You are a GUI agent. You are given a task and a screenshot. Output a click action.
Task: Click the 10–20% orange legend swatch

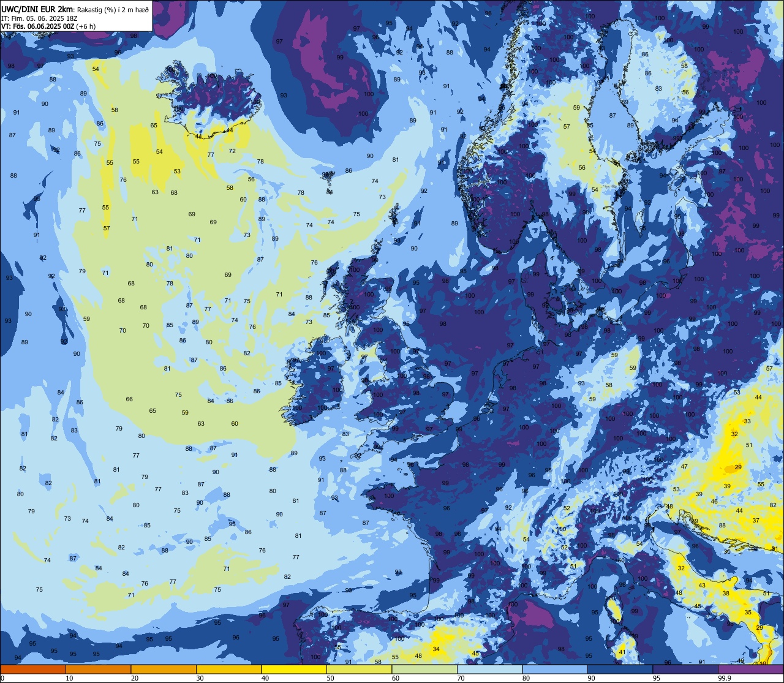pos(98,669)
